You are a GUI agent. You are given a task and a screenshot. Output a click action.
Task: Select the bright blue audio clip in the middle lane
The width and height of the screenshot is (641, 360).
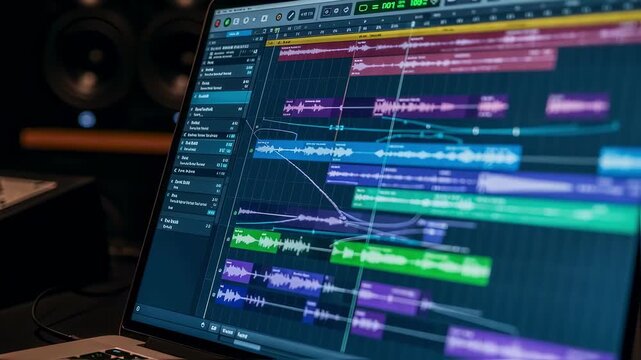coord(388,155)
